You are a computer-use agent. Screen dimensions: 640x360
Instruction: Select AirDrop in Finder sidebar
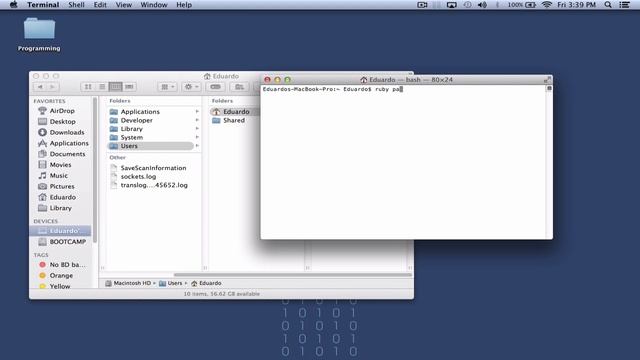point(61,111)
